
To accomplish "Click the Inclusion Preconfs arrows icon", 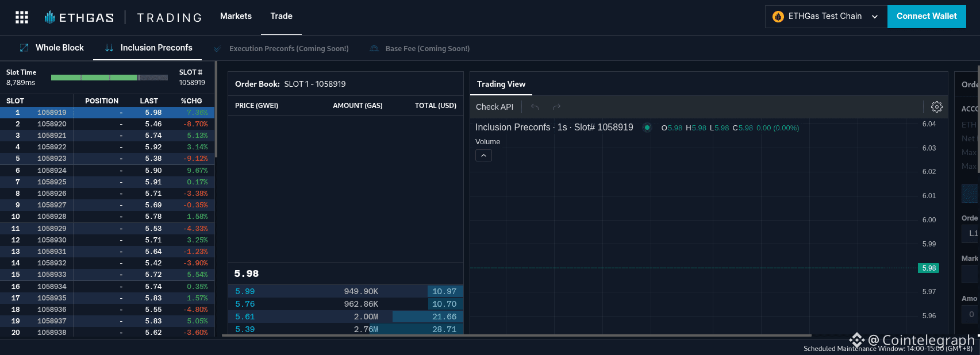I will [109, 48].
